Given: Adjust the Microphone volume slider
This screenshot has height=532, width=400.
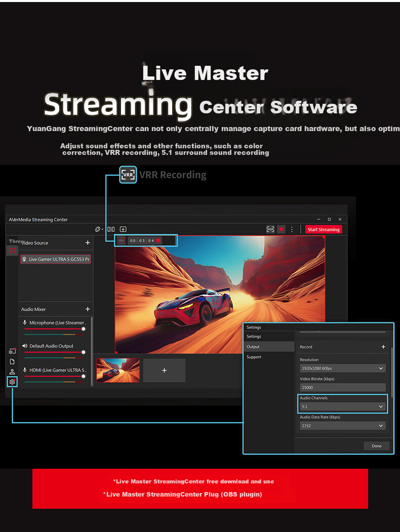Looking at the screenshot, I should click(x=54, y=329).
